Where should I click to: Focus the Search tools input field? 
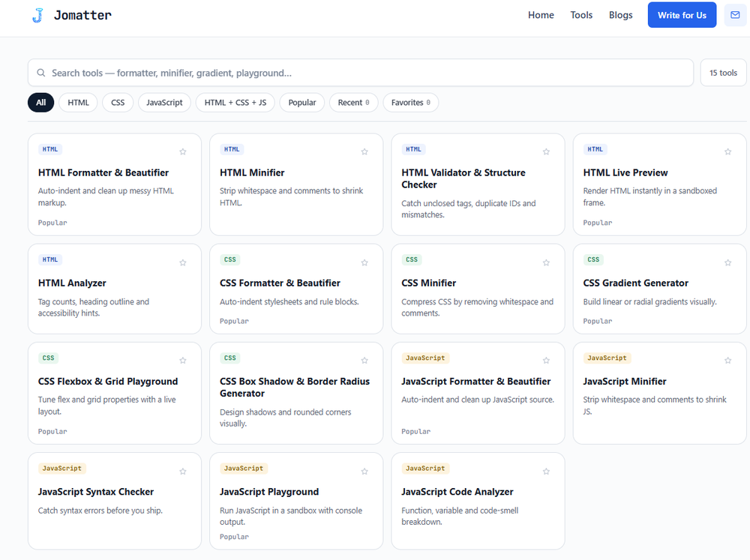click(x=361, y=73)
